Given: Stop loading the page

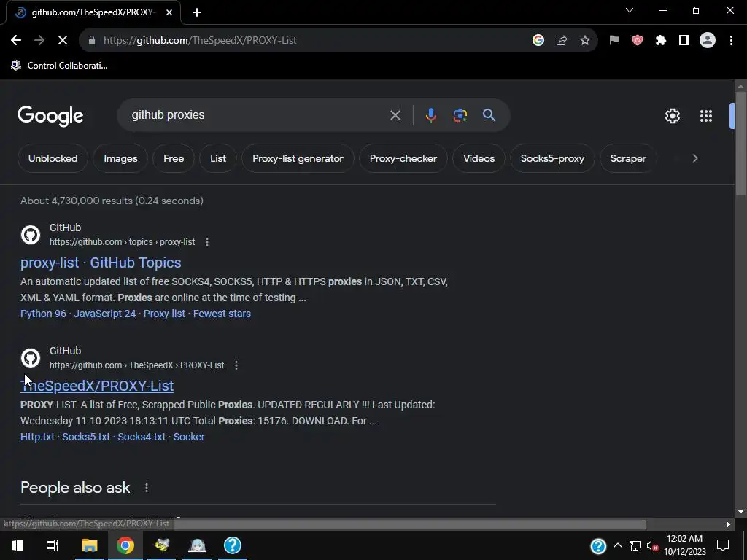Looking at the screenshot, I should tap(63, 41).
